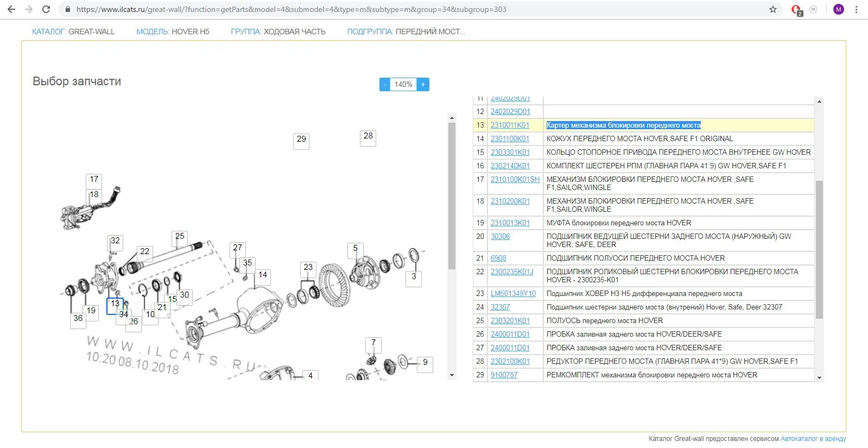868x448 pixels.
Task: Open part number 2310013K01 link
Action: coord(510,223)
